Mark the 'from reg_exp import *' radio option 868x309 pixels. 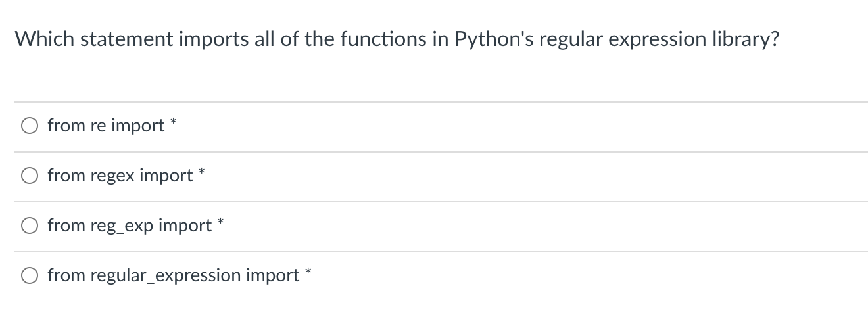[30, 226]
